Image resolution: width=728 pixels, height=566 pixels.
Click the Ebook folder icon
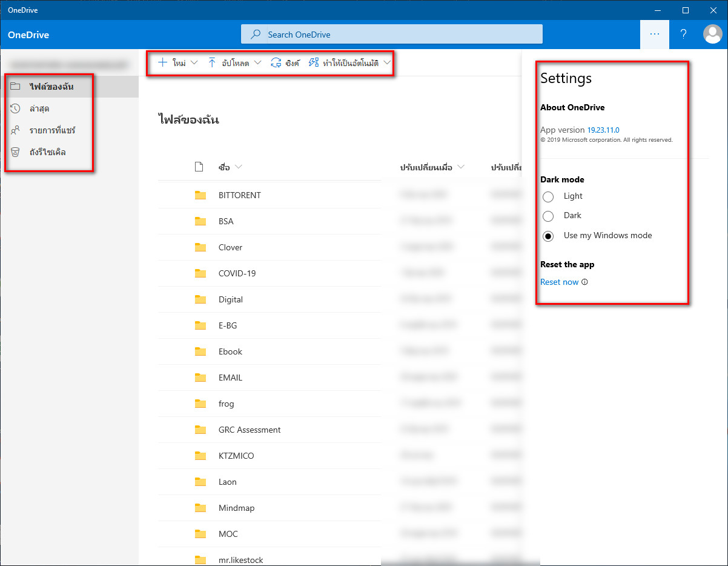(200, 351)
